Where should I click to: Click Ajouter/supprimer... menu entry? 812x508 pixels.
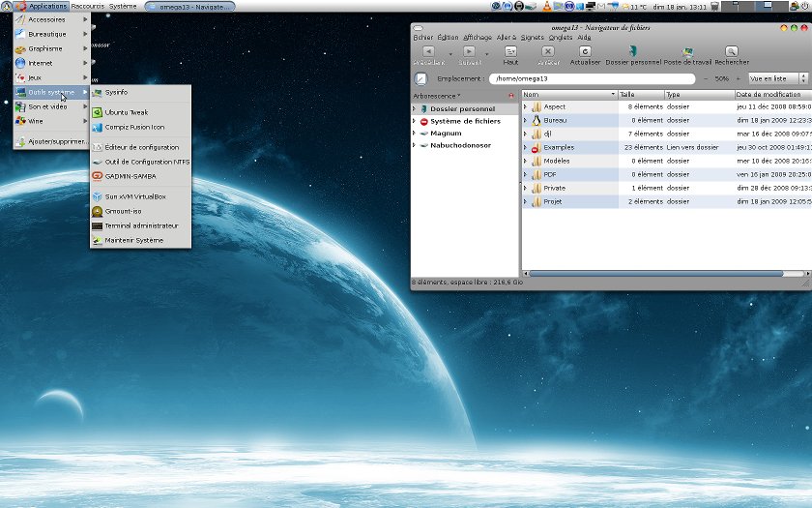tap(52, 141)
